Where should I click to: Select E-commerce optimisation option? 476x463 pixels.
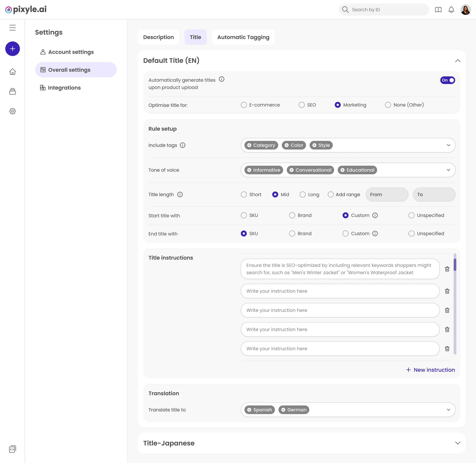click(x=243, y=105)
